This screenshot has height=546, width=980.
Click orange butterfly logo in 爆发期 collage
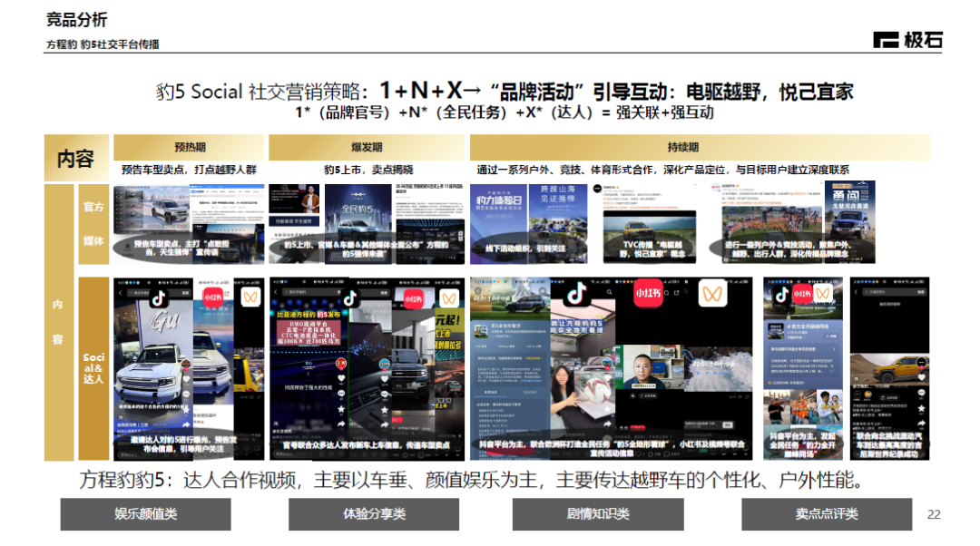pos(449,298)
